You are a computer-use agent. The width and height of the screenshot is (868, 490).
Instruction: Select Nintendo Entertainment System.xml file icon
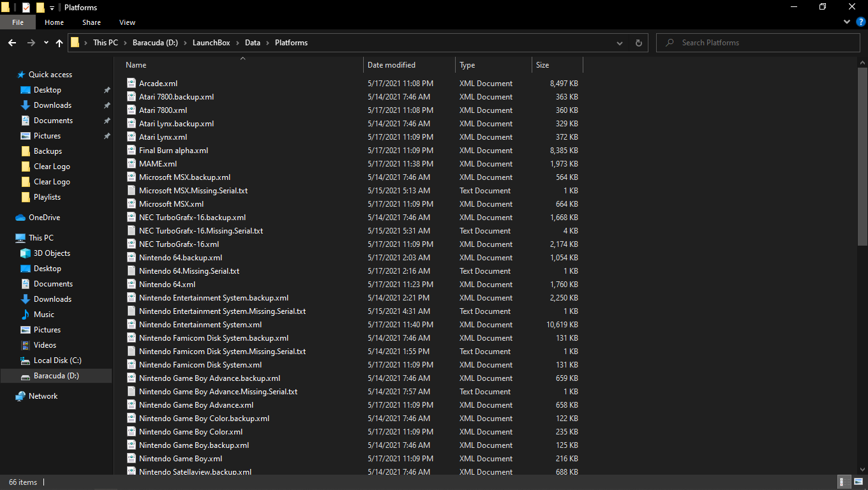(x=131, y=325)
